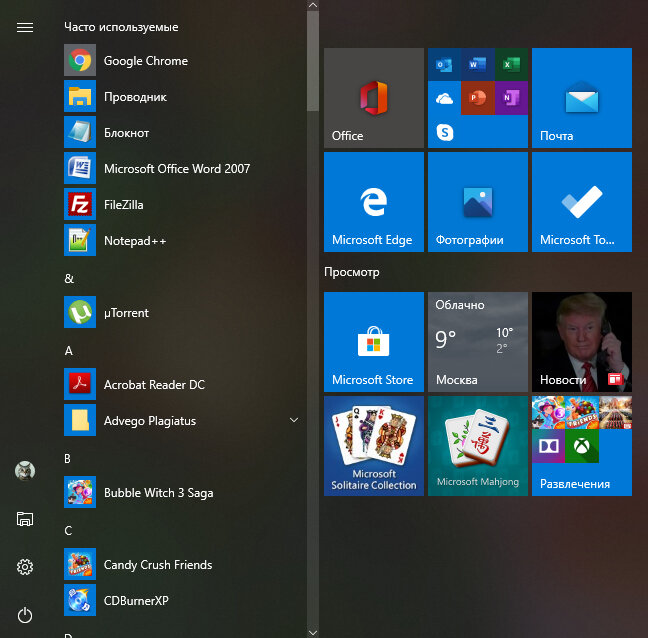This screenshot has width=648, height=638.
Task: Open OneNote icon in Office group tile
Action: point(511,98)
